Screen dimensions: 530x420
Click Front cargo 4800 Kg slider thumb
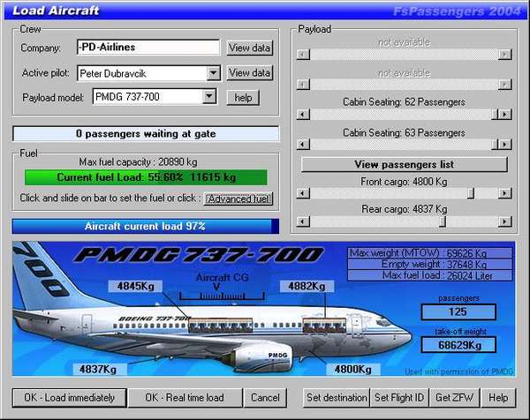[471, 193]
